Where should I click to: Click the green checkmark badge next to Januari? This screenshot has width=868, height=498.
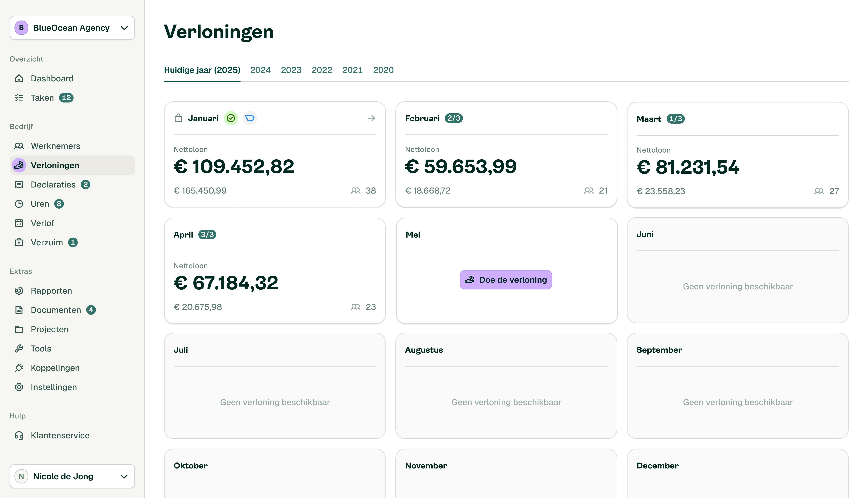pos(231,118)
